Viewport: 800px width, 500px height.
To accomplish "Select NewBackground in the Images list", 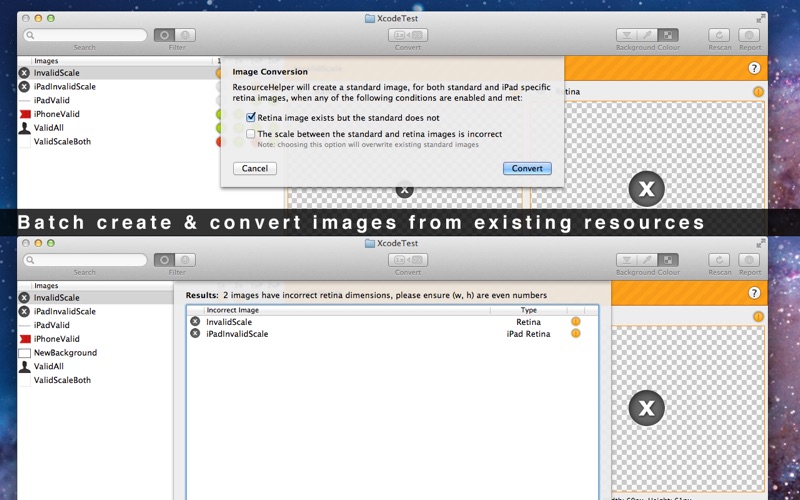I will coord(65,353).
